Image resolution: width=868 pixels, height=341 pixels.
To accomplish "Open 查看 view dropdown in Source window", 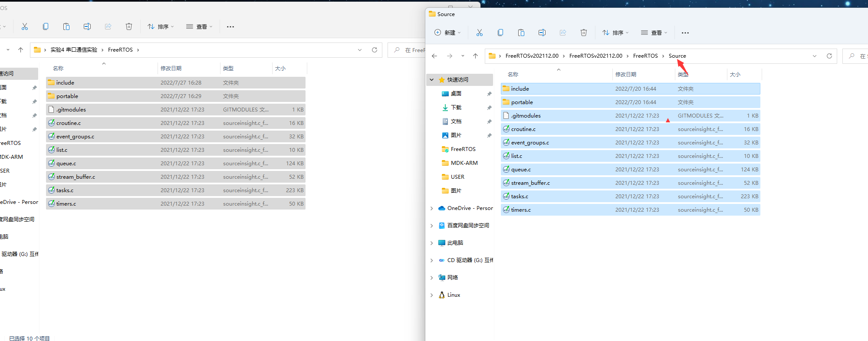I will (x=654, y=33).
